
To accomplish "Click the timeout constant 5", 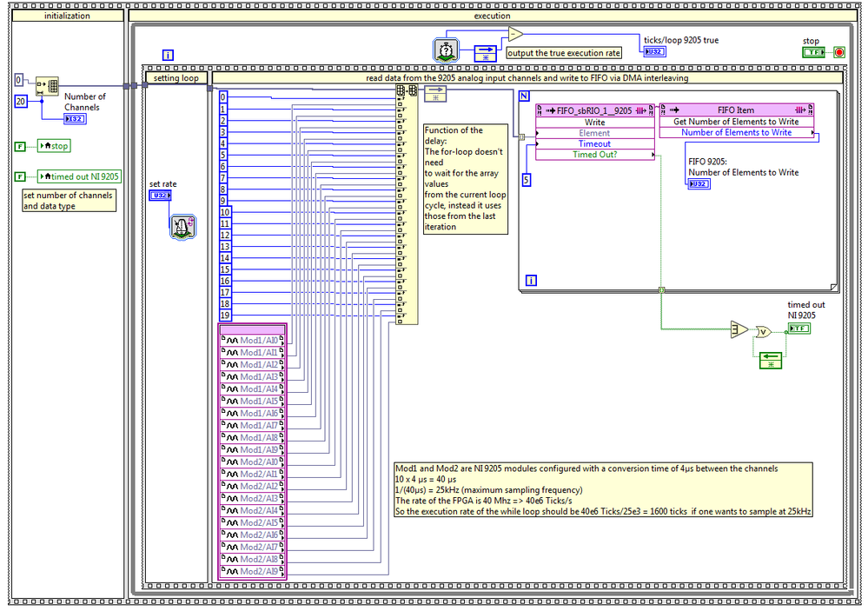I will (x=526, y=180).
